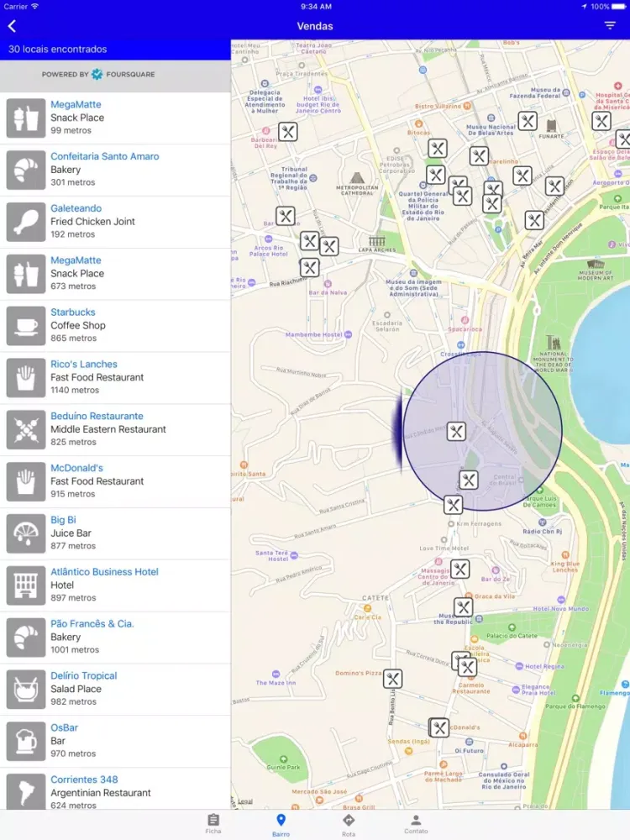The width and height of the screenshot is (630, 840).
Task: Open Confeitaria Santo Amaro listing
Action: (115, 170)
